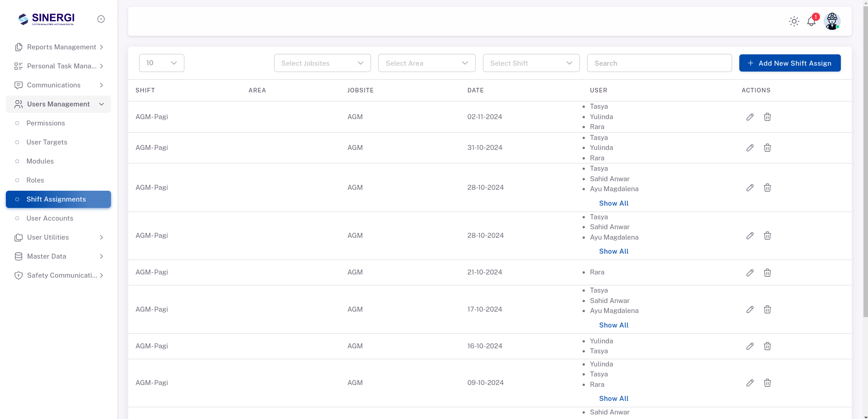This screenshot has height=419, width=868.
Task: Open the Select Area dropdown
Action: (427, 63)
